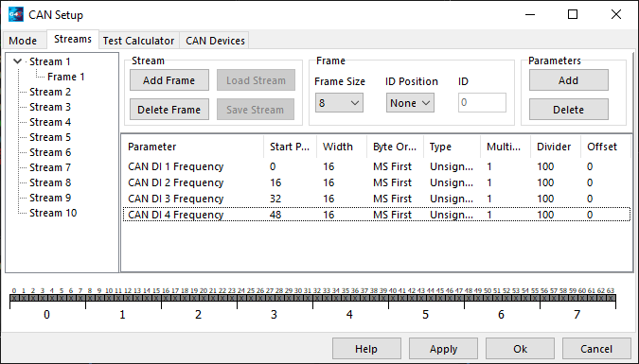Click byte 3 label in frame layout
Viewport: 639px width, 364px height.
click(274, 314)
